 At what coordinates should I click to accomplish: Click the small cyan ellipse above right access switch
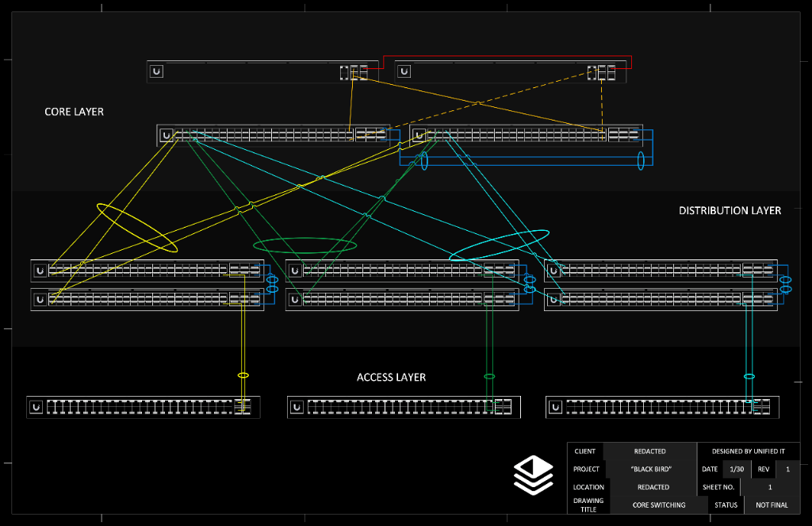[x=749, y=377]
